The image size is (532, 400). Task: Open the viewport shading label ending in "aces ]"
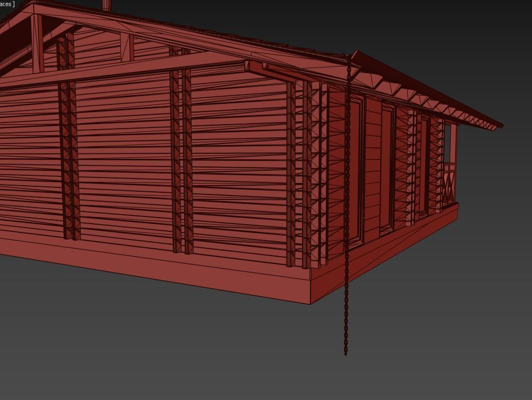7,4
